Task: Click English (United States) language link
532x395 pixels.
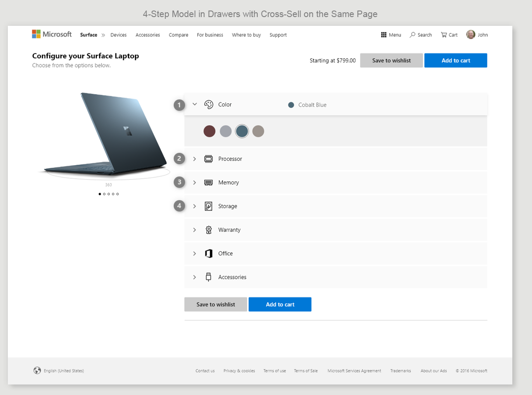Action: [64, 371]
